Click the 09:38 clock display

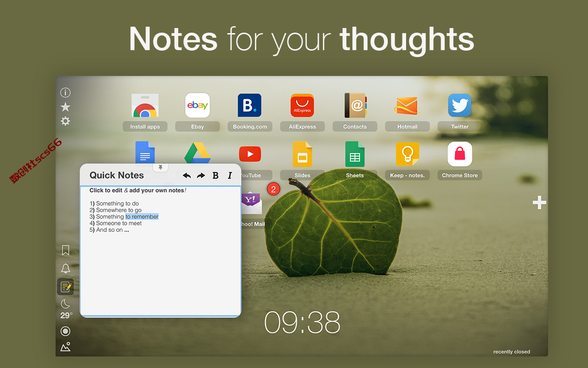[302, 322]
